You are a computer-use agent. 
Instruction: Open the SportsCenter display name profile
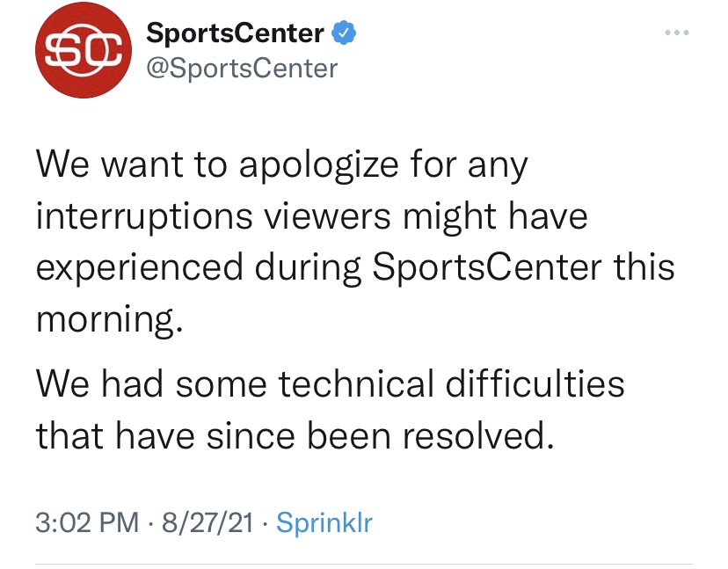click(x=235, y=33)
